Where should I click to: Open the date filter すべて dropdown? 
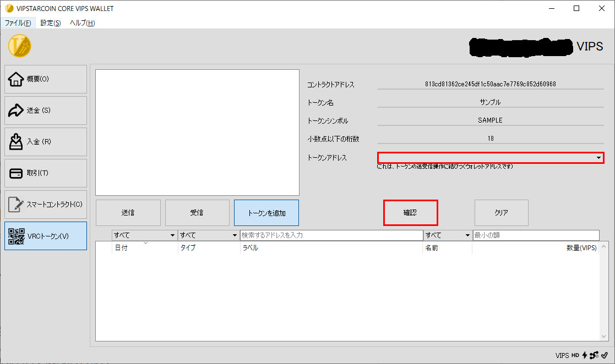point(144,235)
